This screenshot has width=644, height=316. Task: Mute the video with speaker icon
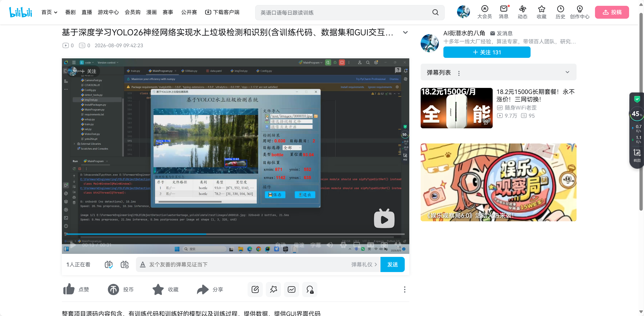click(330, 245)
